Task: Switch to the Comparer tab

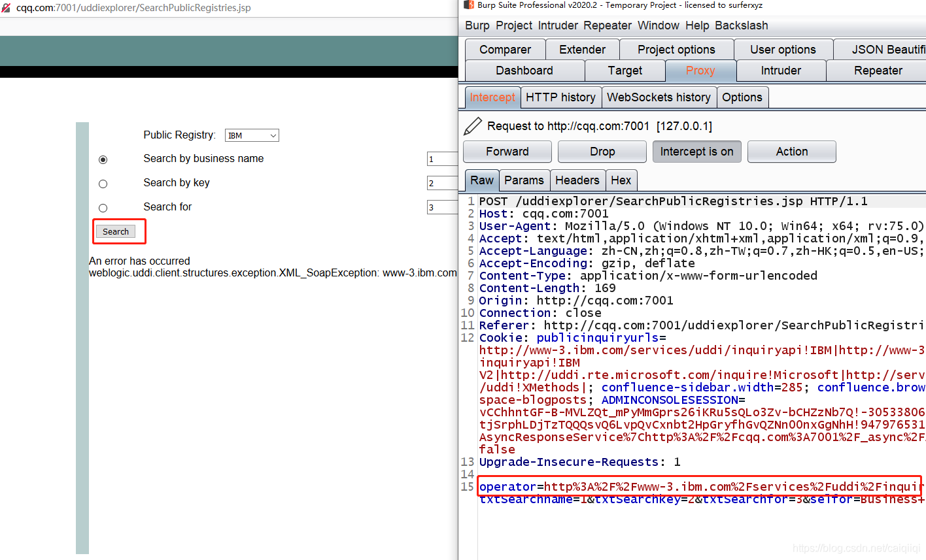Action: pyautogui.click(x=505, y=50)
